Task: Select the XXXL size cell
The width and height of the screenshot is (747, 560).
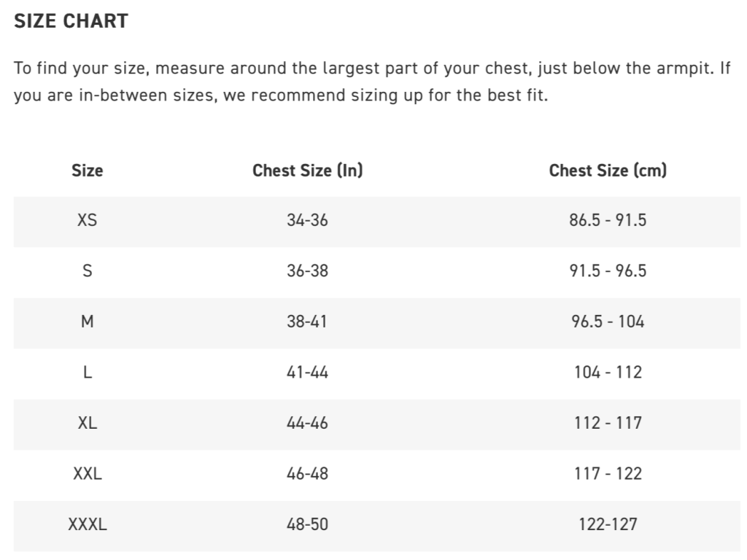Action: coord(87,524)
